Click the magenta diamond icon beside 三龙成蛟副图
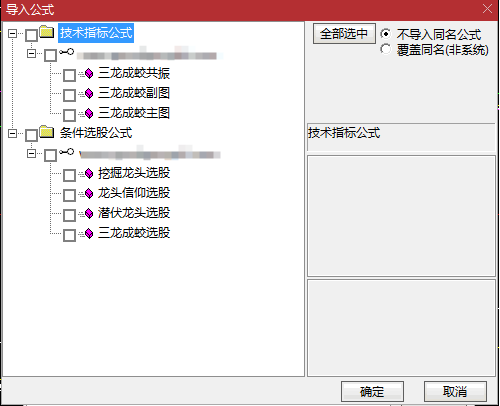The height and width of the screenshot is (406, 500). pos(89,93)
